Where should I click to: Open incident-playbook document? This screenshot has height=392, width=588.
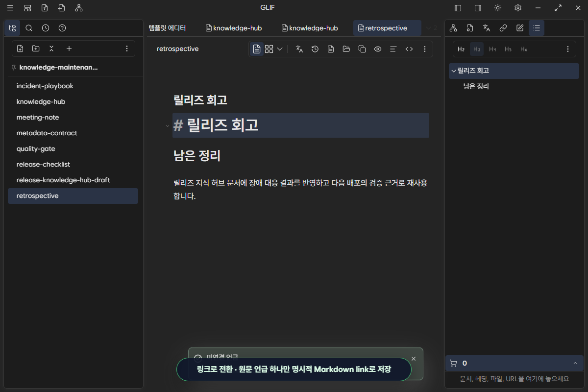(x=73, y=86)
